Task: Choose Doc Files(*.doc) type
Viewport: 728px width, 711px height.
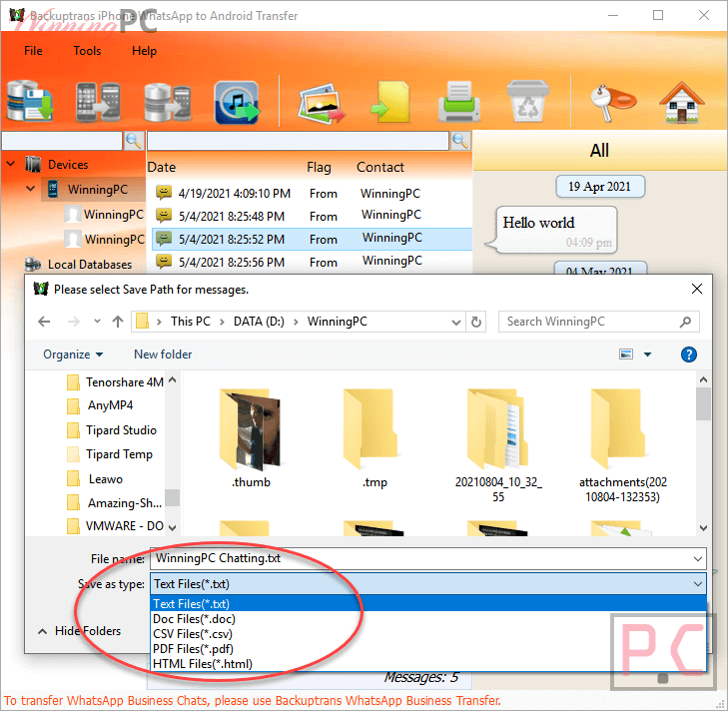Action: pos(428,619)
